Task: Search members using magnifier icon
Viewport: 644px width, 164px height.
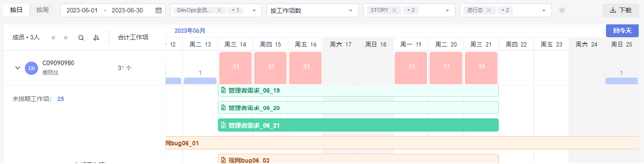Action: (81, 38)
